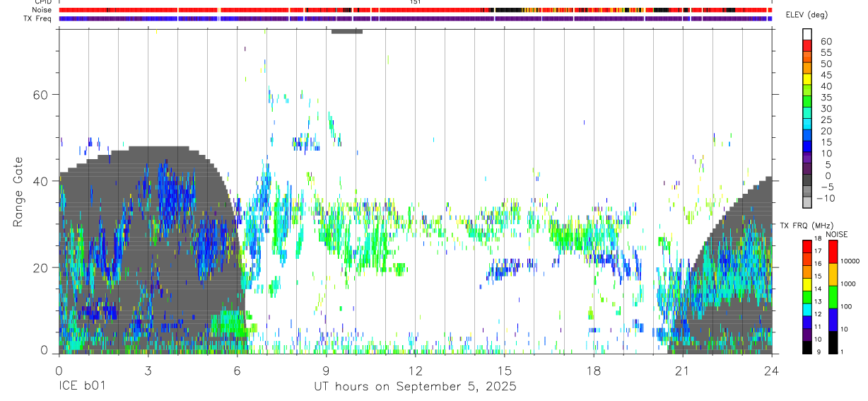Click the ELEV (deg) legend title
Viewport: 868px width, 401px height.
click(806, 16)
